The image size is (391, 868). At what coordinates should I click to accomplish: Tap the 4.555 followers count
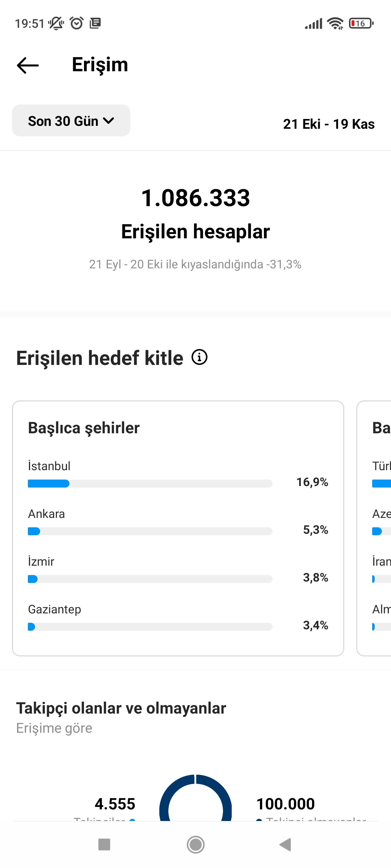(115, 804)
